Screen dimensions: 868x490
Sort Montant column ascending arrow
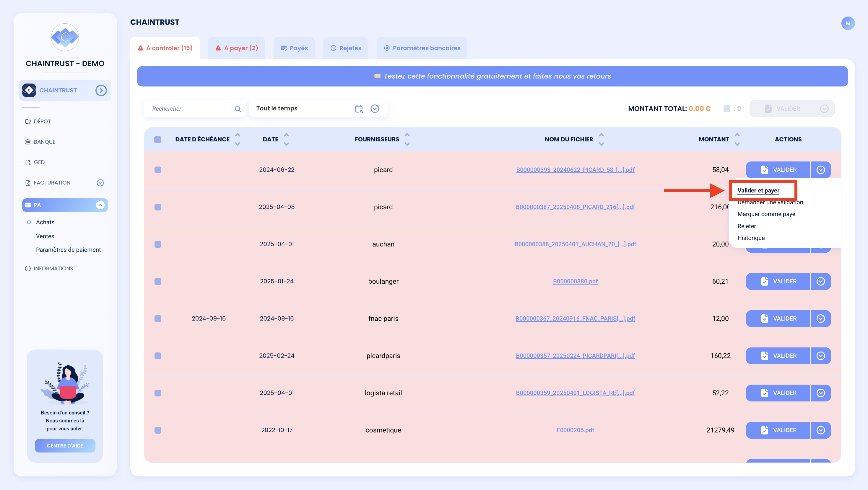click(x=737, y=135)
